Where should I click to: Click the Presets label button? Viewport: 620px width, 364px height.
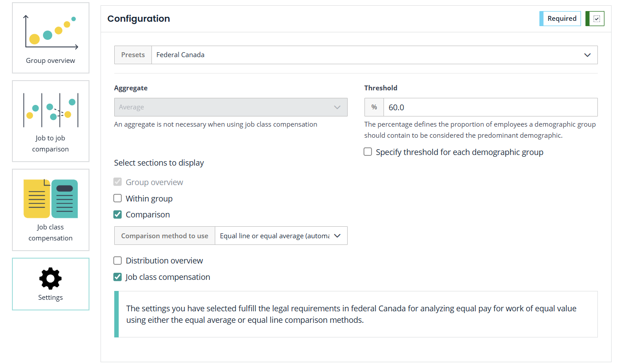(x=133, y=55)
